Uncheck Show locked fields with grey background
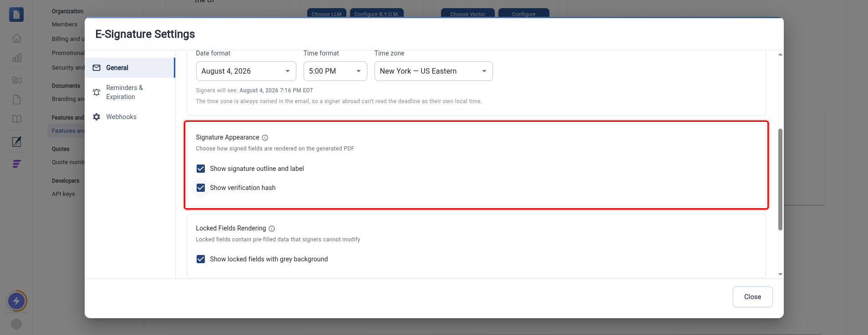The image size is (868, 335). [201, 259]
